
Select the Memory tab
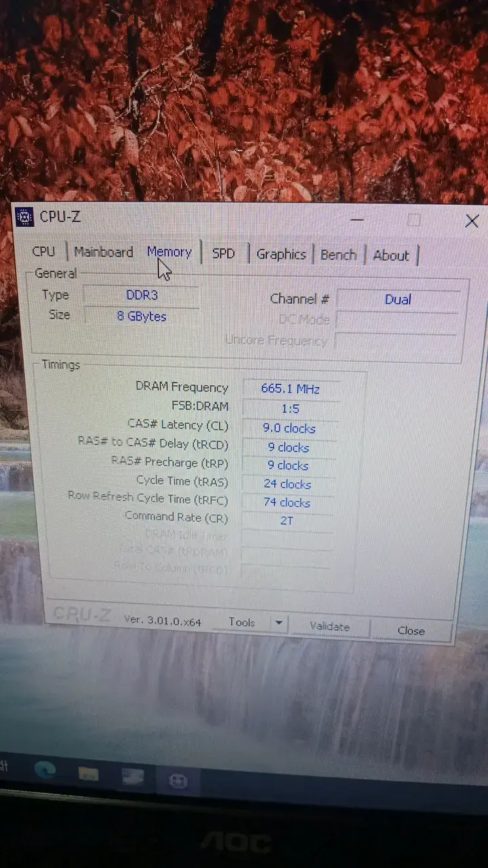(x=169, y=252)
